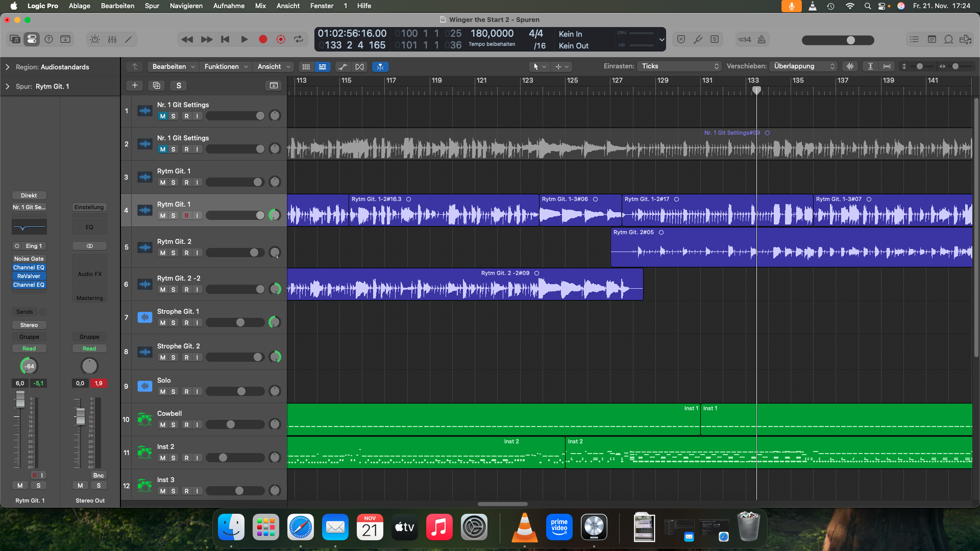Click the add track plus button
This screenshot has height=551, width=980.
[135, 85]
